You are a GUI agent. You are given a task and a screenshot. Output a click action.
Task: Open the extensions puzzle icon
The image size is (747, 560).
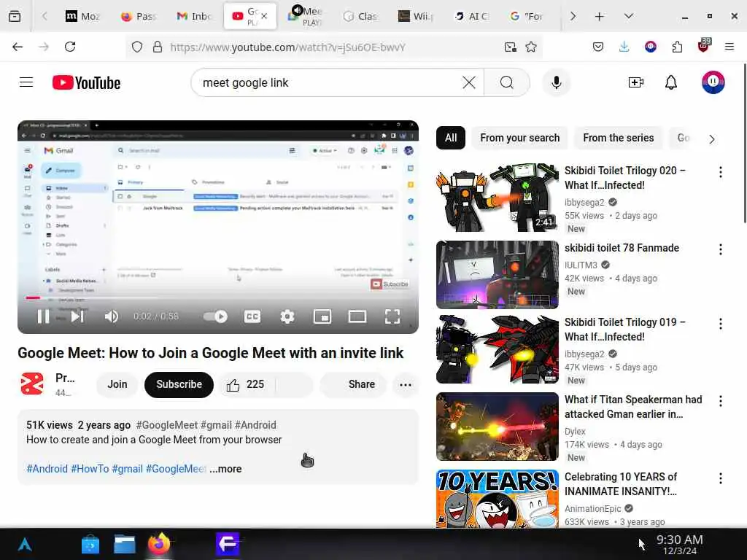coord(677,47)
